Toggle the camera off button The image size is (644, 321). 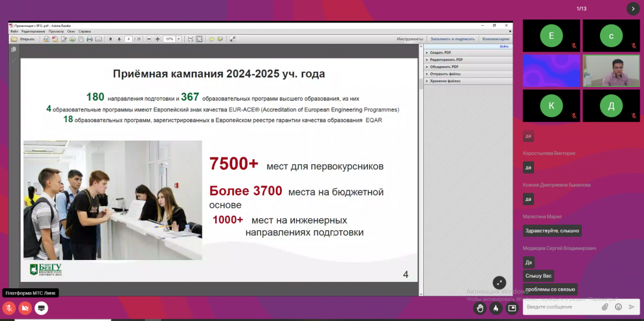[25, 308]
